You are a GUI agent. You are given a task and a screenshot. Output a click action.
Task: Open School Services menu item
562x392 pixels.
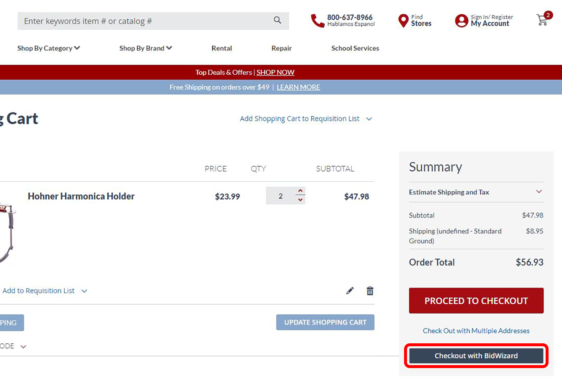pyautogui.click(x=355, y=48)
